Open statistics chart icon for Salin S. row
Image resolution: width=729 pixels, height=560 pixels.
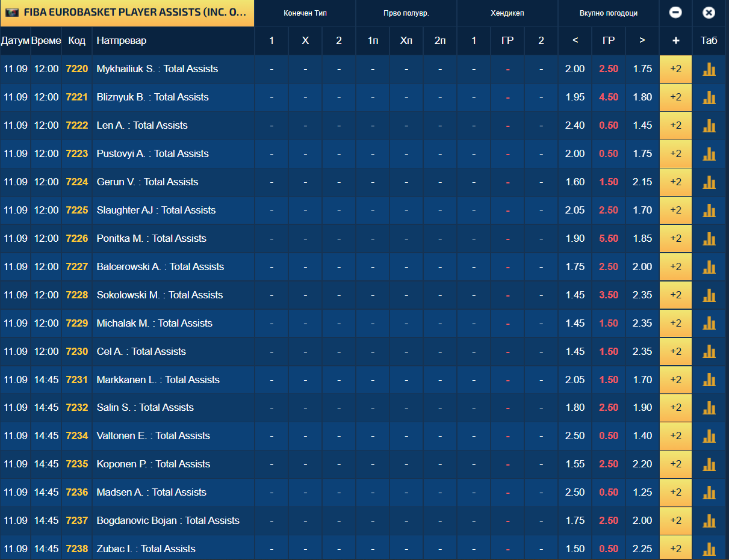(x=709, y=408)
